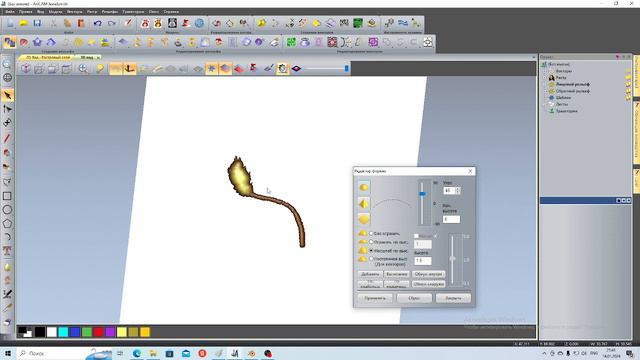This screenshot has width=640, height=360.
Task: Toggle lightbulb for Обратный рельеф row
Action: (628, 91)
